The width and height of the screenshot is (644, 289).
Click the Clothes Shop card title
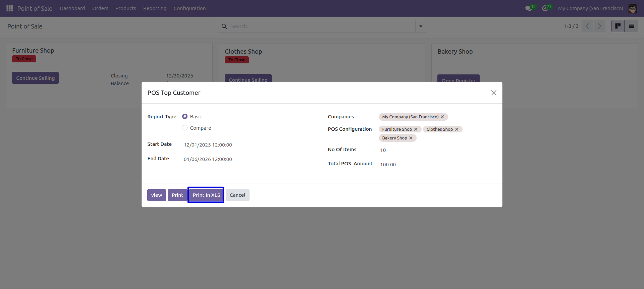(244, 51)
